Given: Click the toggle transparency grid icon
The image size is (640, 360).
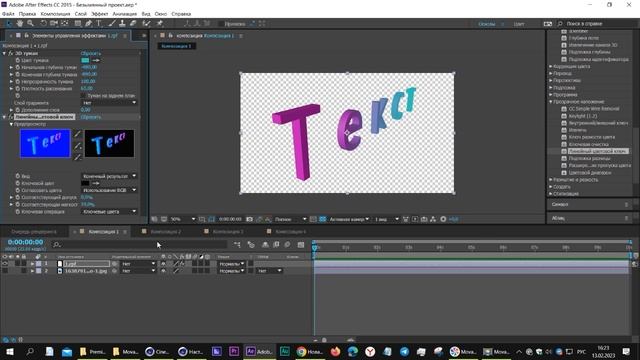Looking at the screenshot, I should [x=322, y=219].
